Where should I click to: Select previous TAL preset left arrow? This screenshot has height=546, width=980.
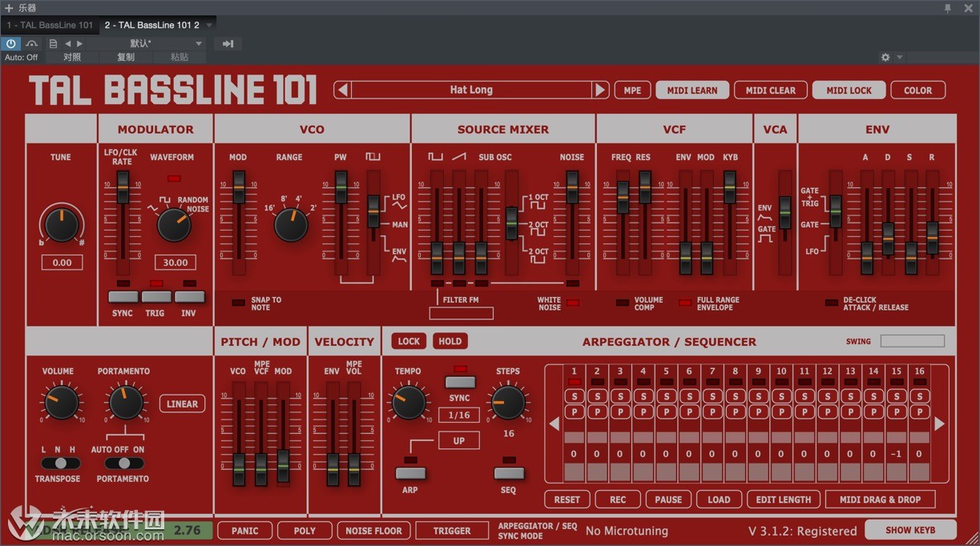343,90
